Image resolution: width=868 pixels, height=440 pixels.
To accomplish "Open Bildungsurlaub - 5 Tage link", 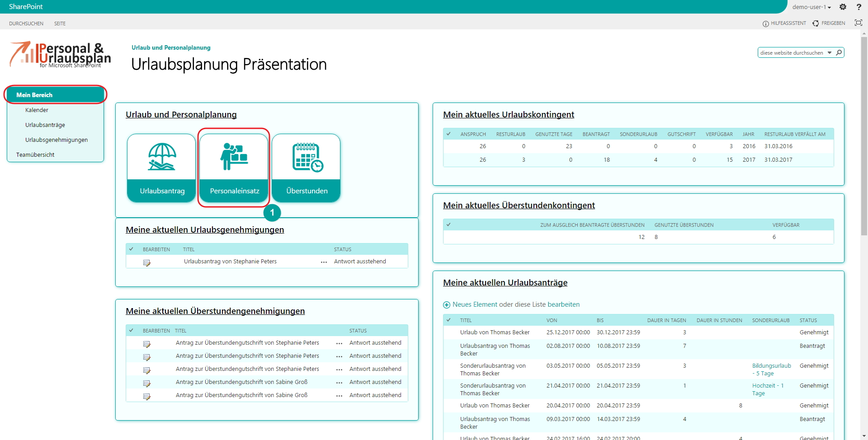I will point(771,370).
